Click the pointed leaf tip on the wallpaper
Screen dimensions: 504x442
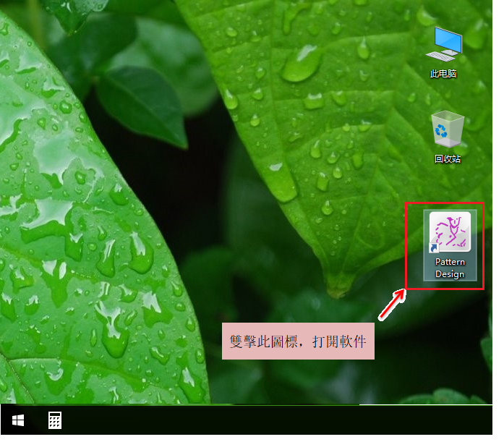coord(336,289)
